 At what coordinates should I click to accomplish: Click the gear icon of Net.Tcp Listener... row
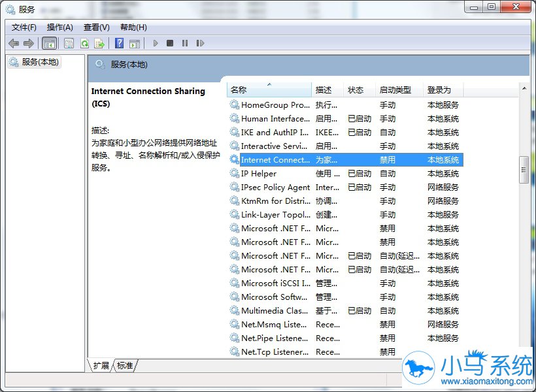235,351
